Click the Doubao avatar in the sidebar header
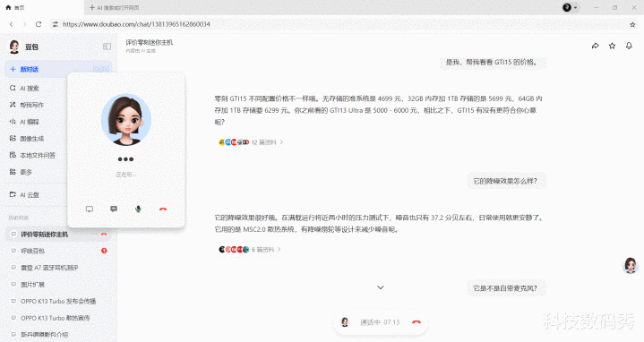Viewport: 644px width, 342px height. pos(14,47)
